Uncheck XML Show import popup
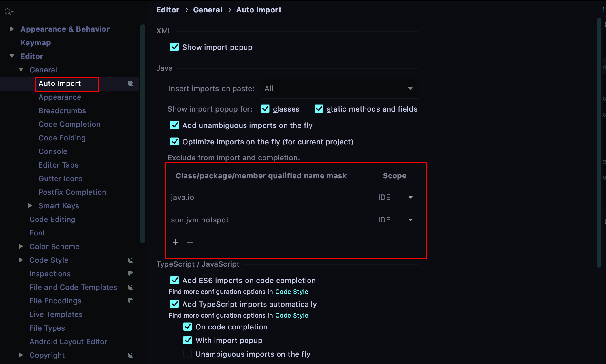Image resolution: width=606 pixels, height=364 pixels. coord(175,47)
